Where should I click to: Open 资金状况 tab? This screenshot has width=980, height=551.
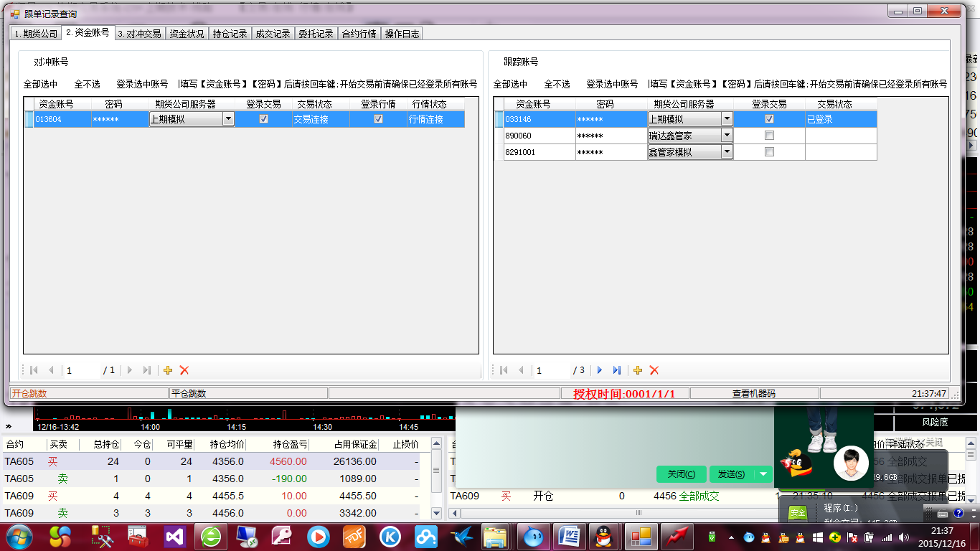[187, 34]
